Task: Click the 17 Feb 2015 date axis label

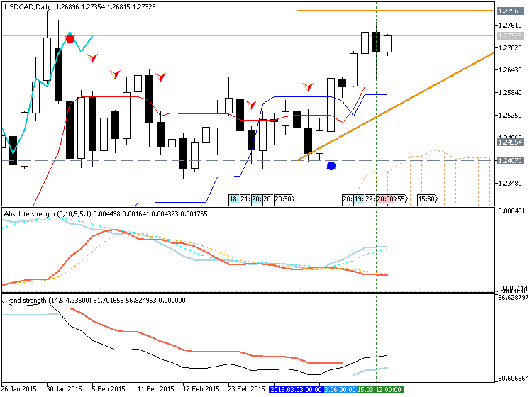Action: (201, 389)
